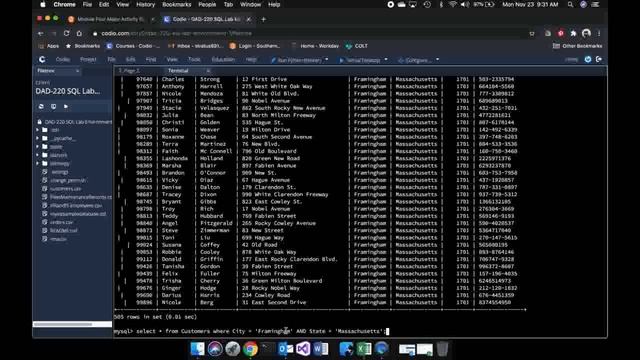Image resolution: width=640 pixels, height=360 pixels.
Task: Open the Home - Workday bookmark
Action: click(315, 46)
